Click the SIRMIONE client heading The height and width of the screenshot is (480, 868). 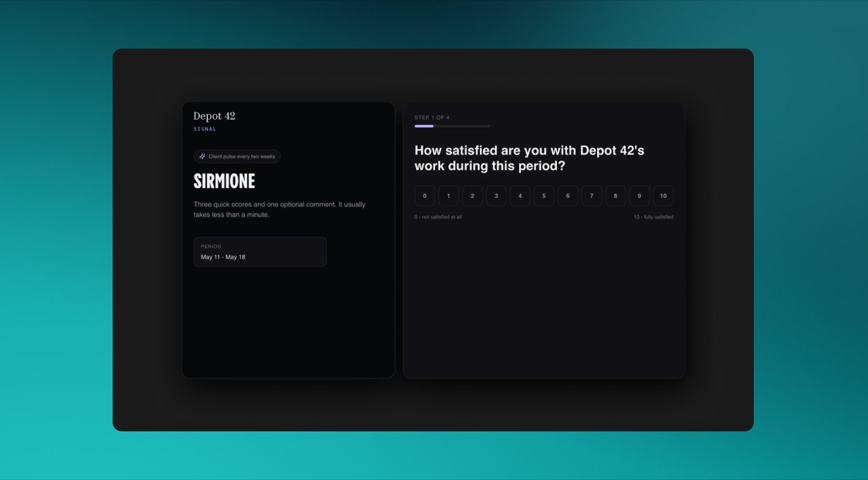(x=224, y=181)
